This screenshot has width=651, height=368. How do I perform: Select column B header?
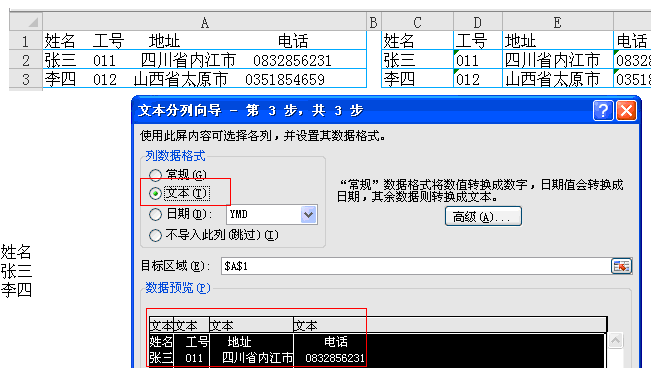tap(374, 22)
